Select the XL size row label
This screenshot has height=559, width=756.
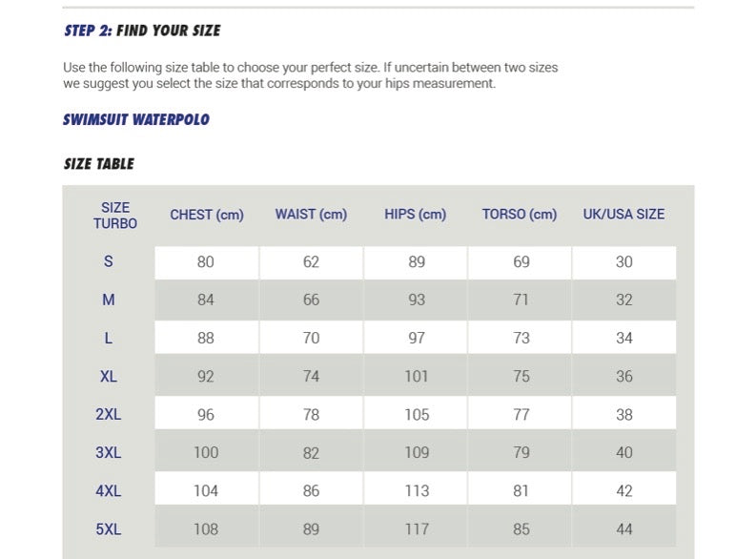pos(109,377)
